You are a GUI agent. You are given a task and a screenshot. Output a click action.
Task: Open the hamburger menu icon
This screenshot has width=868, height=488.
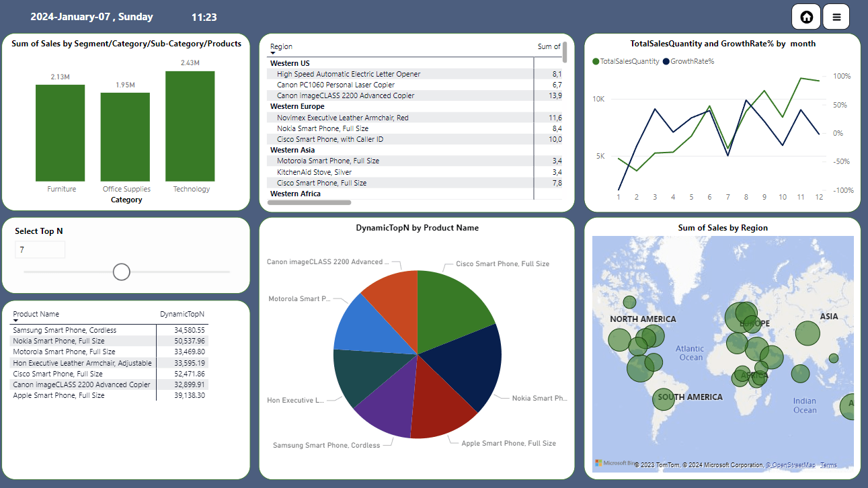[836, 17]
